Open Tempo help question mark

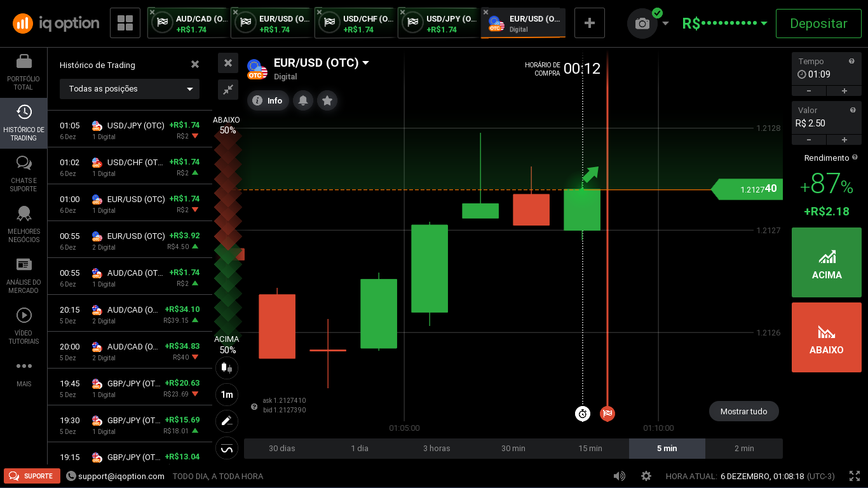851,61
